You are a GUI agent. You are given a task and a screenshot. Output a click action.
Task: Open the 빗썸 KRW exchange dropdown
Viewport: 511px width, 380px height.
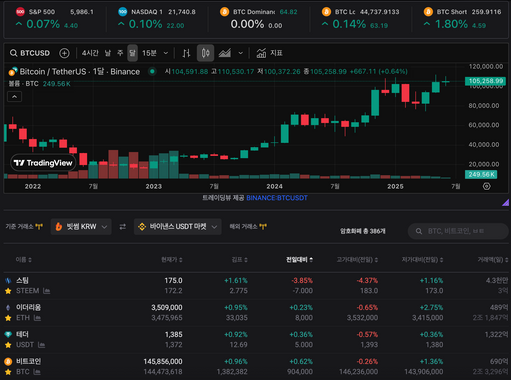(x=81, y=227)
